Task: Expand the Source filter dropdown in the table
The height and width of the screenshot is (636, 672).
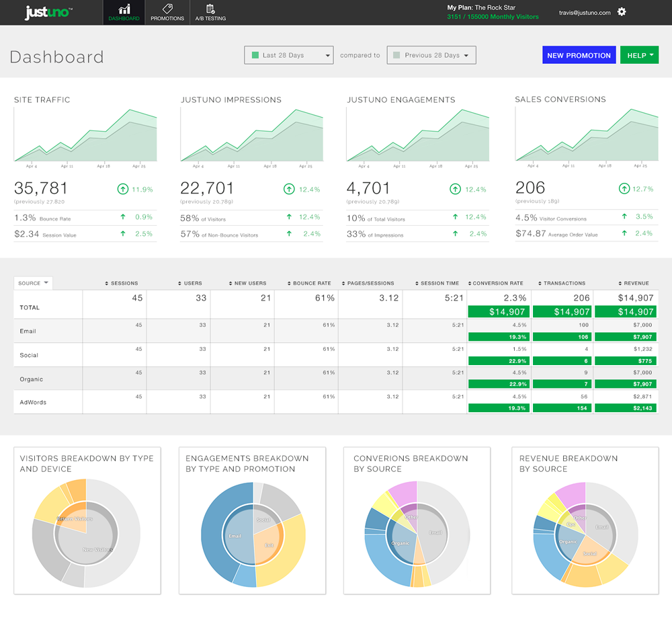Action: (x=33, y=283)
